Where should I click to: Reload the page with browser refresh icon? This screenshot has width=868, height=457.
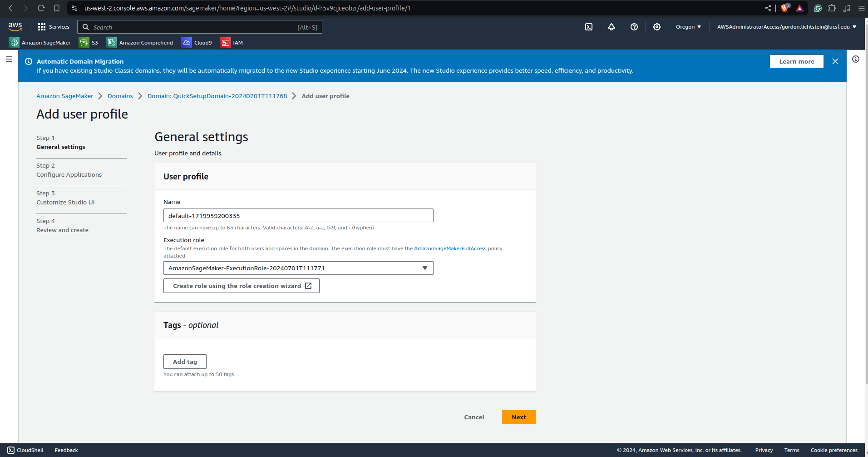41,8
